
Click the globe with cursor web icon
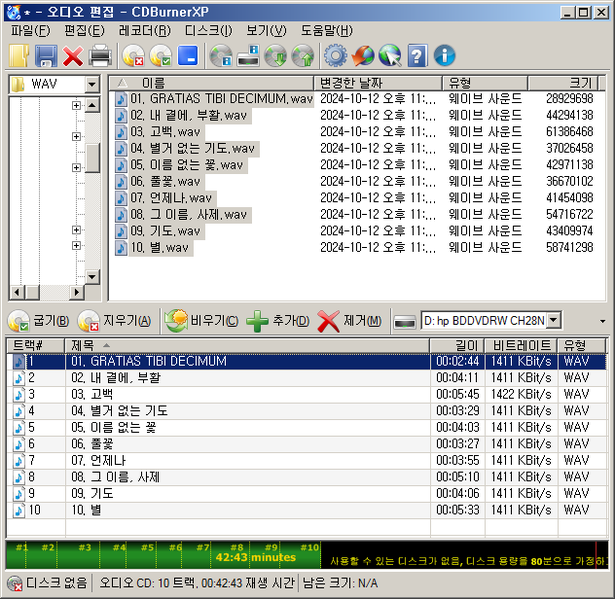[x=390, y=56]
